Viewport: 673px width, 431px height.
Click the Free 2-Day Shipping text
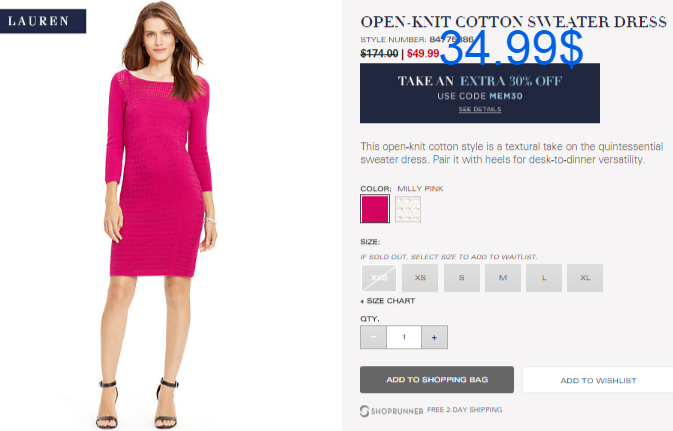tap(464, 410)
